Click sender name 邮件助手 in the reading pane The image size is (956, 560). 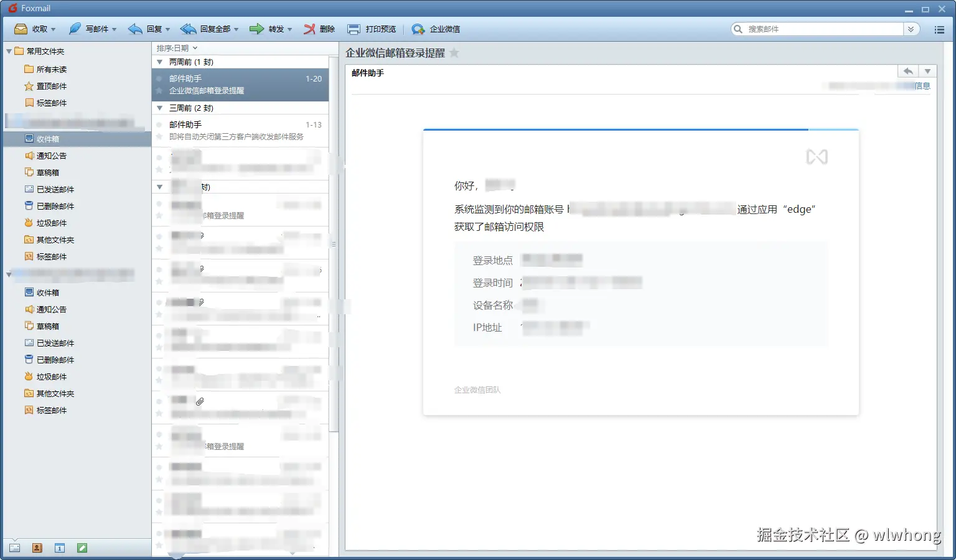click(368, 73)
